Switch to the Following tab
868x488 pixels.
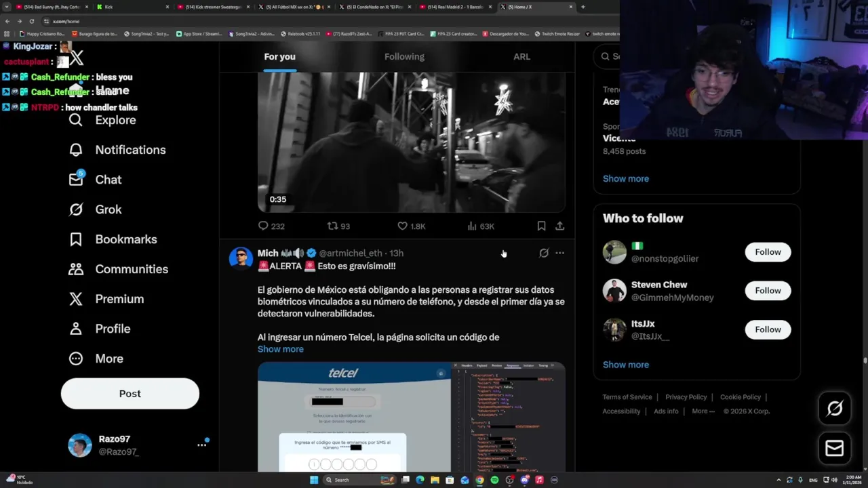click(404, 57)
